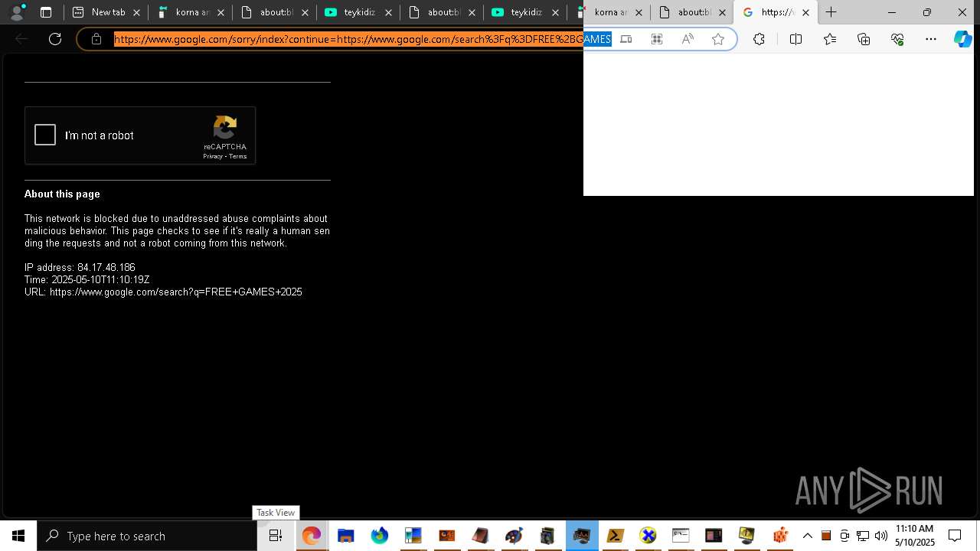Image resolution: width=980 pixels, height=551 pixels.
Task: Open Firefox on the taskbar
Action: 380,536
